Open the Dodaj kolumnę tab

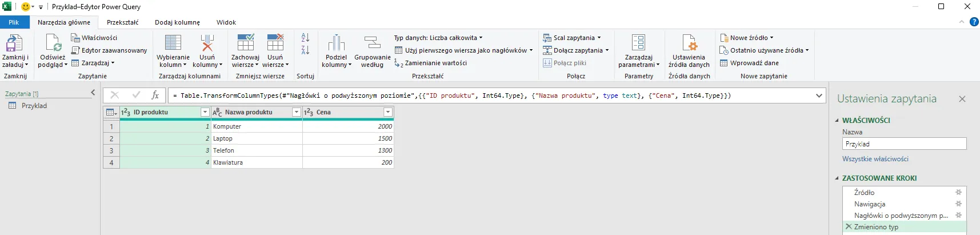coord(177,22)
